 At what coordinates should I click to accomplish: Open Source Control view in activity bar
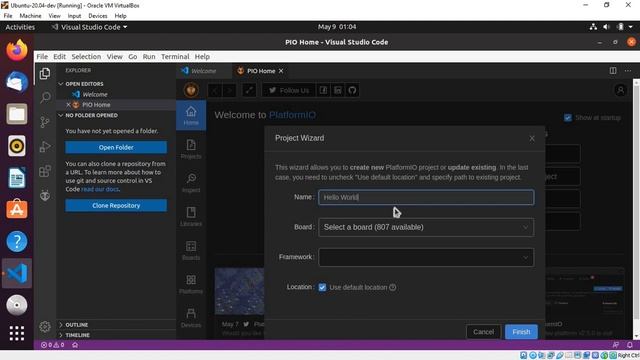[x=45, y=122]
